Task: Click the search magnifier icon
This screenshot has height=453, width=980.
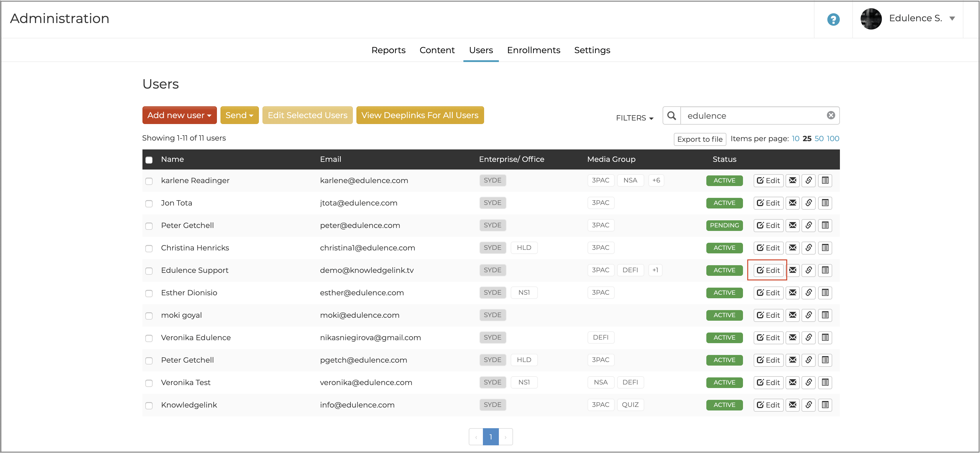Action: coord(672,115)
